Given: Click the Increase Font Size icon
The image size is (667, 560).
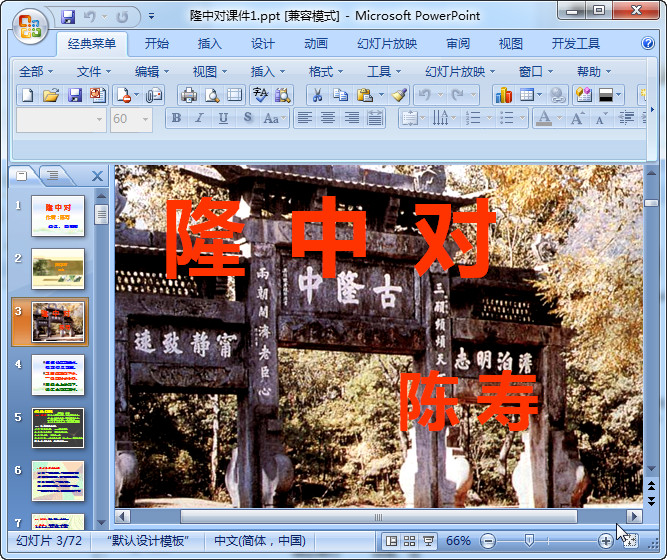Looking at the screenshot, I should coord(577,118).
